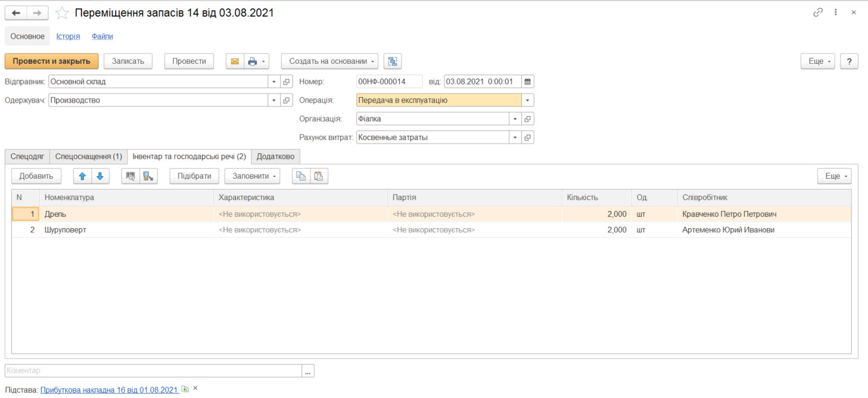Expand the Відправник dropdown arrow
Image resolution: width=868 pixels, height=398 pixels.
click(274, 82)
